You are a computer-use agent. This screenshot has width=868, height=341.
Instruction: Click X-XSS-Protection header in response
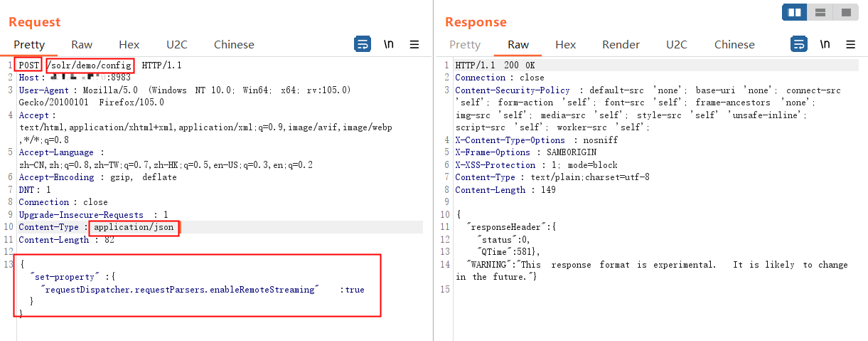(495, 165)
